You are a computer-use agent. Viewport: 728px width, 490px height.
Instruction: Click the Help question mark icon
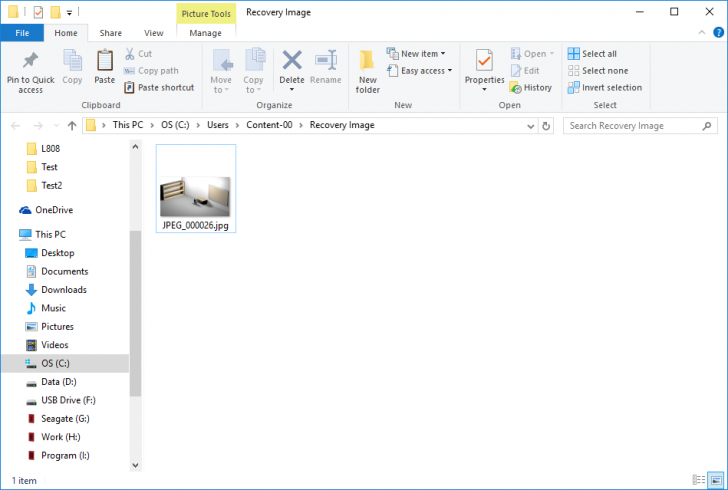718,32
